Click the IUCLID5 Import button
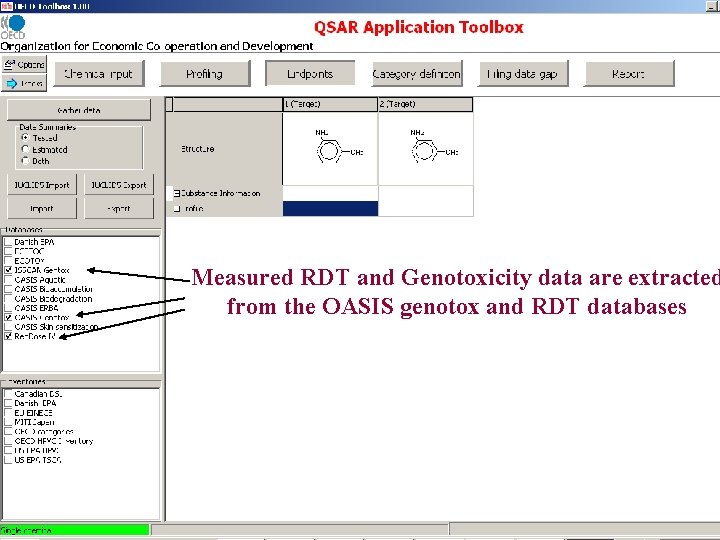 [42, 185]
